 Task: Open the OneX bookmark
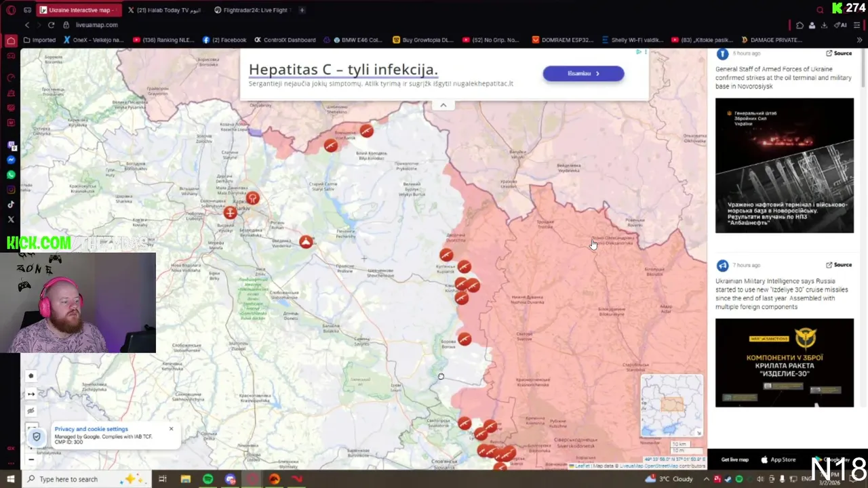[94, 40]
